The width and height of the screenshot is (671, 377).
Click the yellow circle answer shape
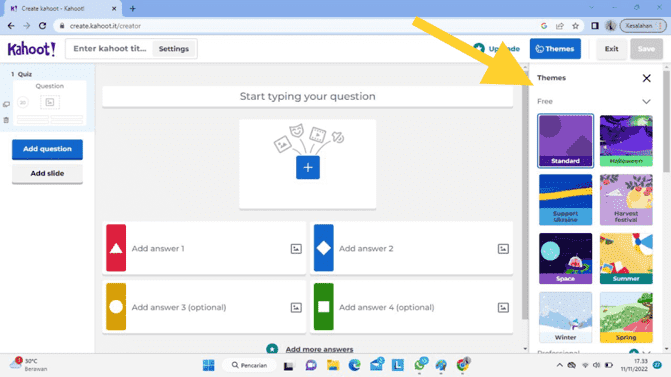(116, 306)
